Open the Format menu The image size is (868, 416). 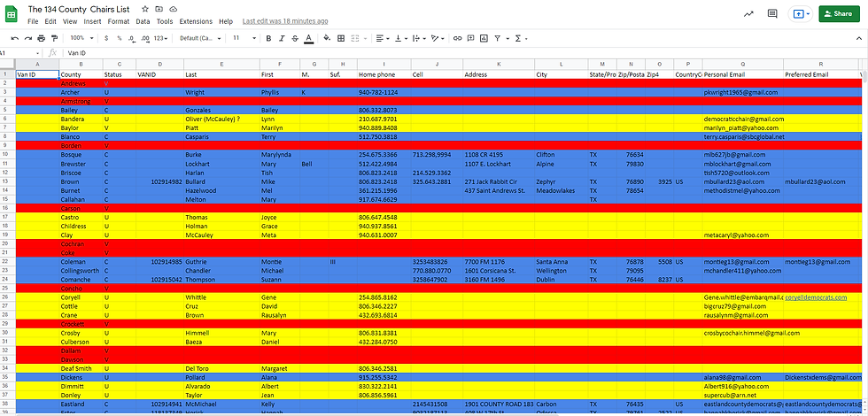[x=119, y=21]
